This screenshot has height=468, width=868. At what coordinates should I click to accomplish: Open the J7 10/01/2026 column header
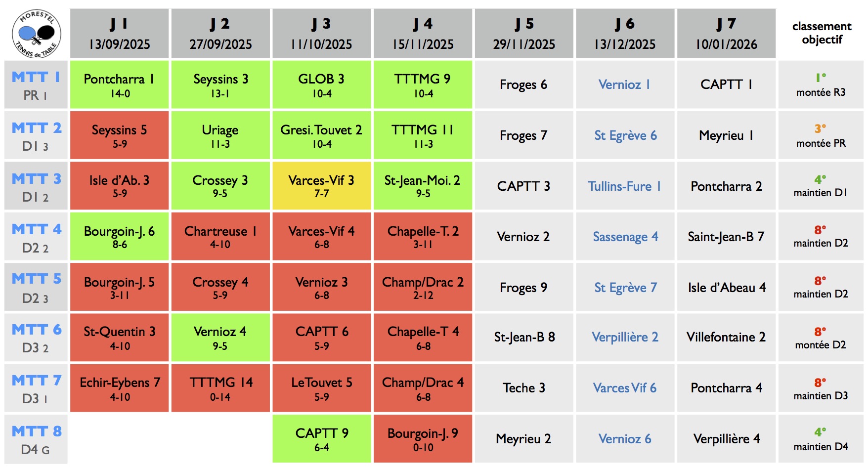[x=726, y=34]
